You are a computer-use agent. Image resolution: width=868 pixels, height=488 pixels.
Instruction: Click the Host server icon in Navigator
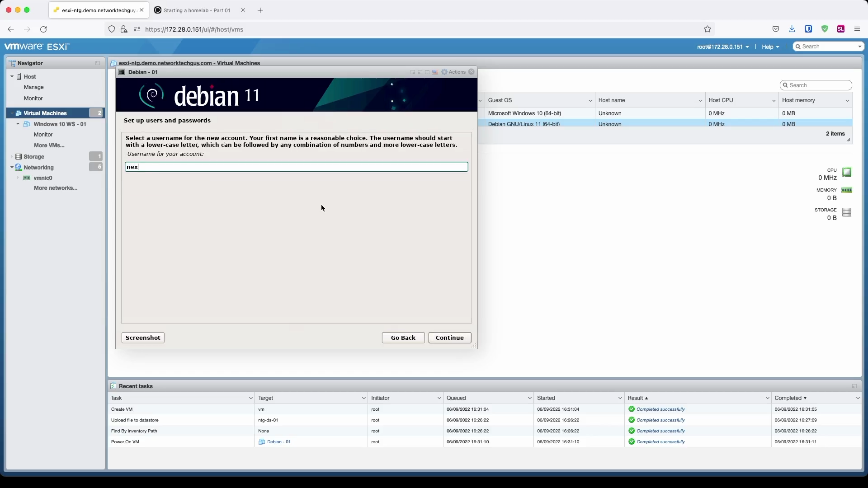click(x=19, y=77)
